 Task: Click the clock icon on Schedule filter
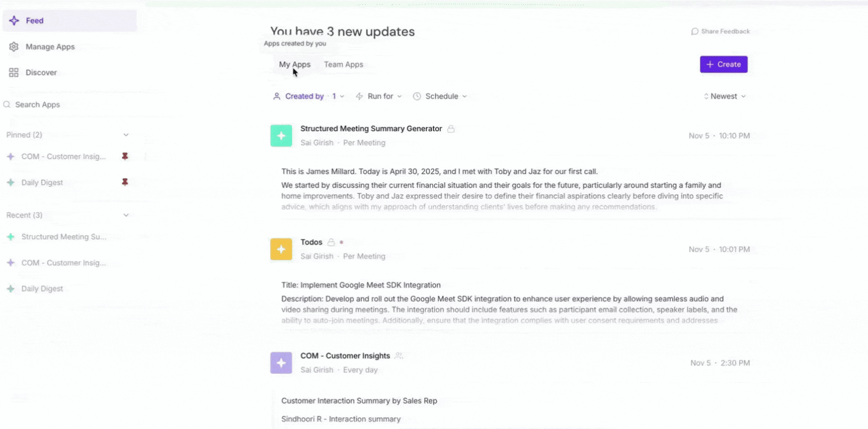coord(417,96)
